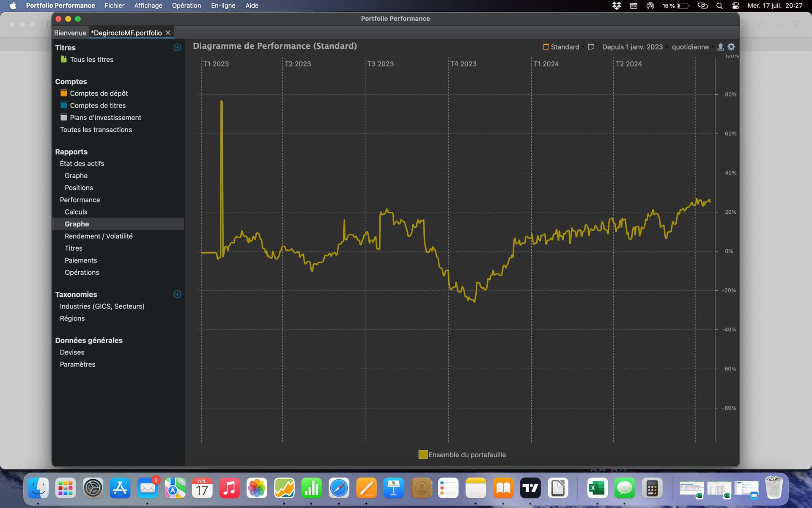Viewport: 812px width, 508px height.
Task: Open the 'Depuis 1 janv. 2023' period dropdown
Action: 632,47
